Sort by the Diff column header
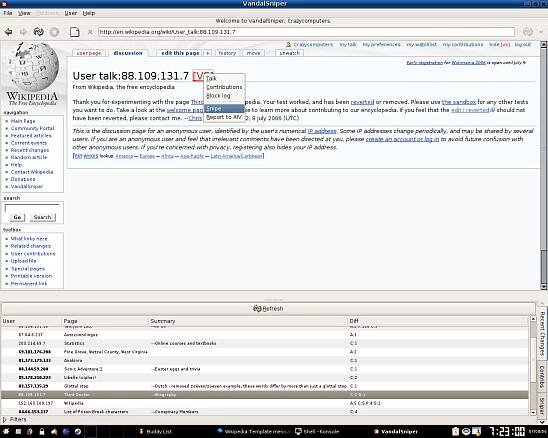The height and width of the screenshot is (438, 548). click(x=439, y=321)
